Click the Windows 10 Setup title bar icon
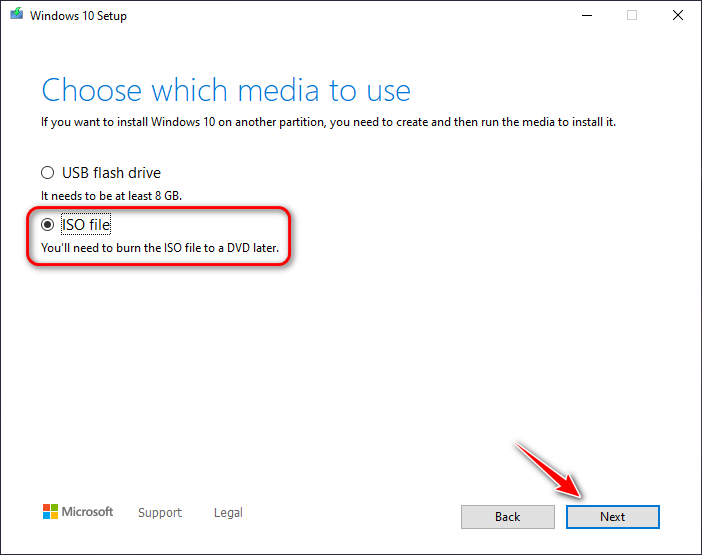Image resolution: width=702 pixels, height=555 pixels. point(15,16)
